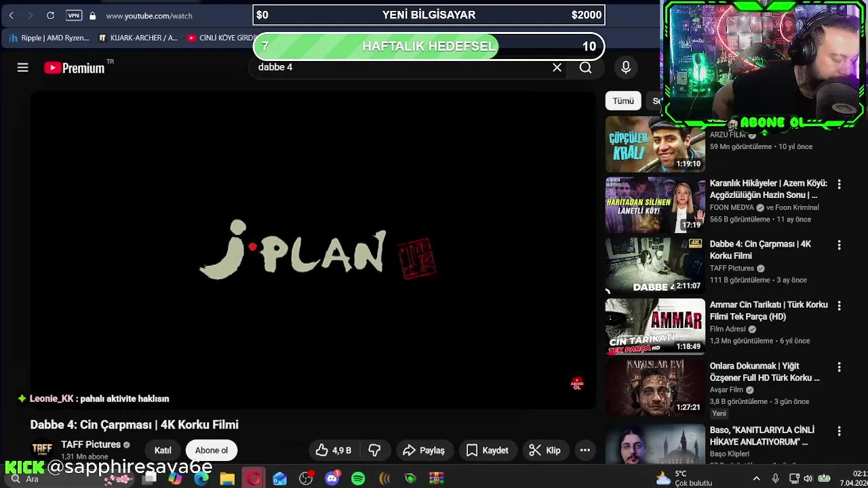The image size is (868, 488).
Task: Open 'Ammar Cin Tarikatı | Türk Korku' title
Action: (x=768, y=310)
